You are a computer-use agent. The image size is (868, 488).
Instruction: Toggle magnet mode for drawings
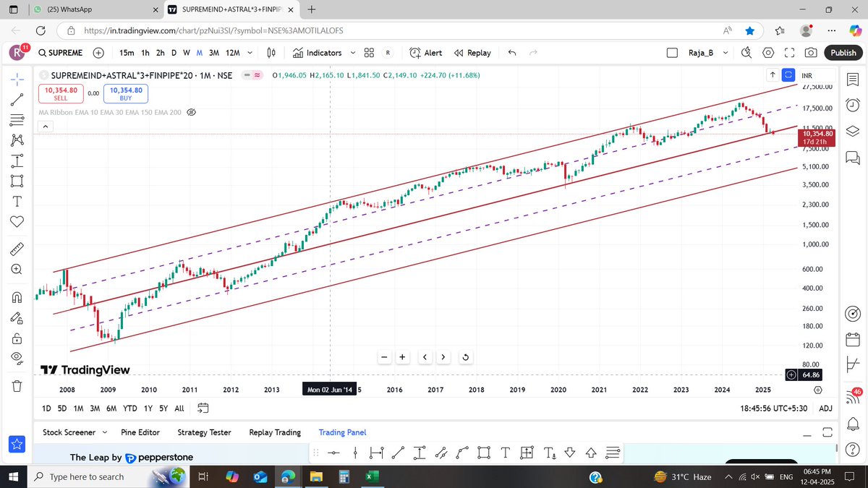pyautogui.click(x=17, y=296)
